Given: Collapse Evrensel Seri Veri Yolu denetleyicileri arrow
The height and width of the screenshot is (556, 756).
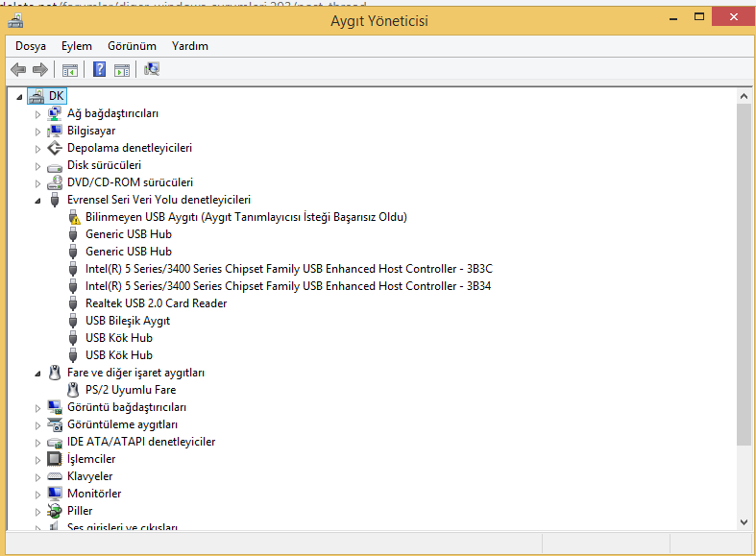Looking at the screenshot, I should coord(37,202).
